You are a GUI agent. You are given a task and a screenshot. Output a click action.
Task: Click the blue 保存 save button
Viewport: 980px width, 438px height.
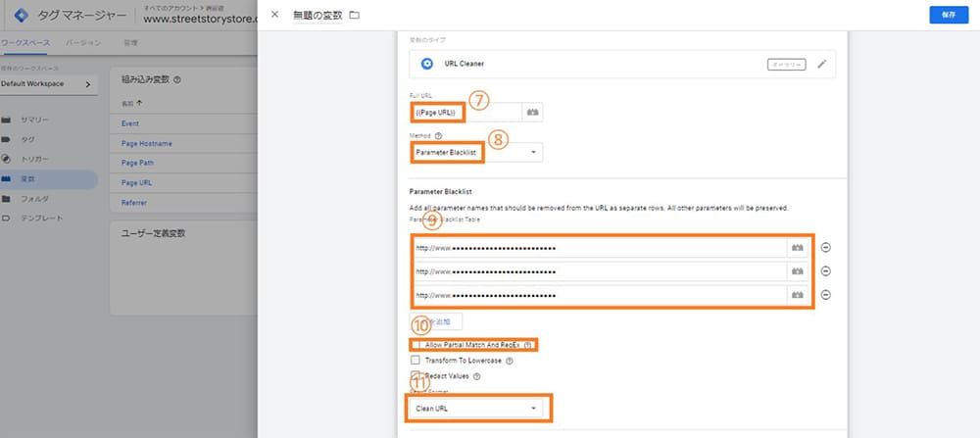(949, 15)
